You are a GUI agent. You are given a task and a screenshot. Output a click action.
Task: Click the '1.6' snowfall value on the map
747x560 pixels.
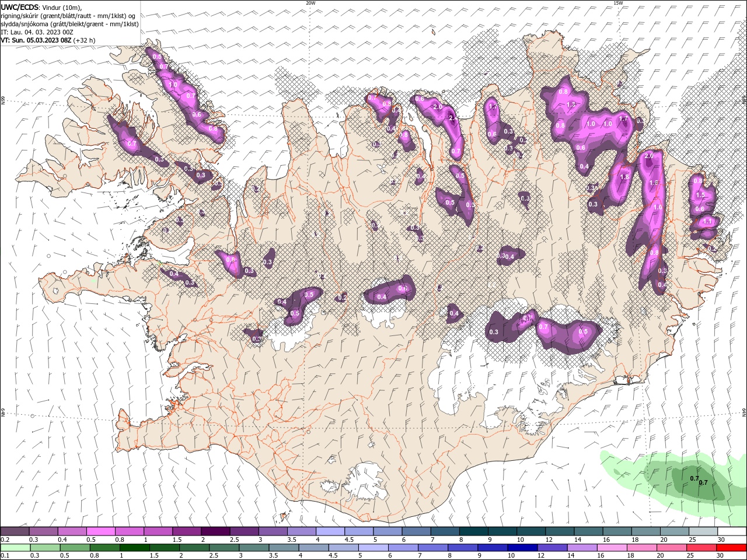[x=654, y=183]
